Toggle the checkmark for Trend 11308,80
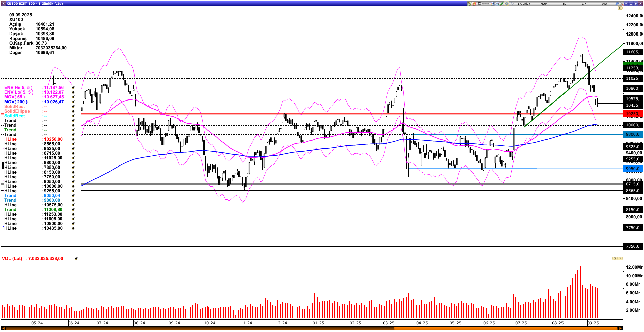644x332 pixels. (x=73, y=210)
